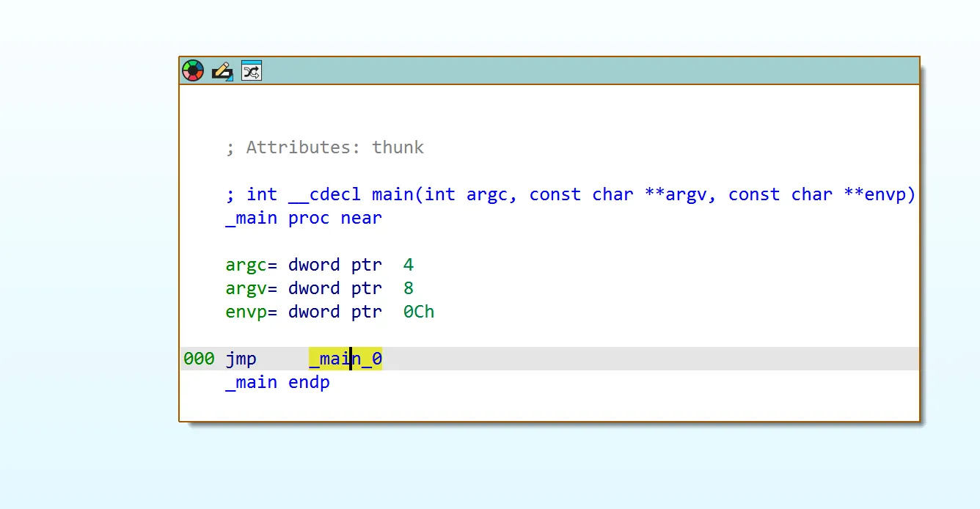Select the '_main endp' line
This screenshot has width=980, height=509.
click(x=277, y=382)
